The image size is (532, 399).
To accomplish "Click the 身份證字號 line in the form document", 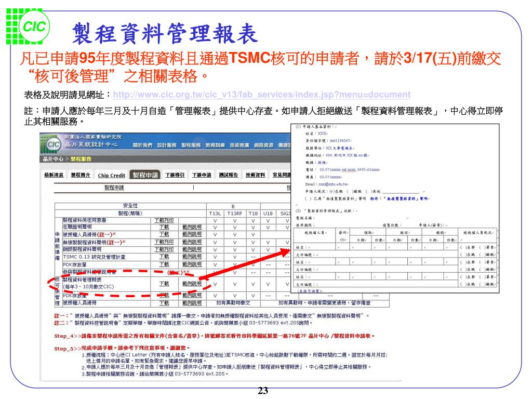I will pos(328,140).
